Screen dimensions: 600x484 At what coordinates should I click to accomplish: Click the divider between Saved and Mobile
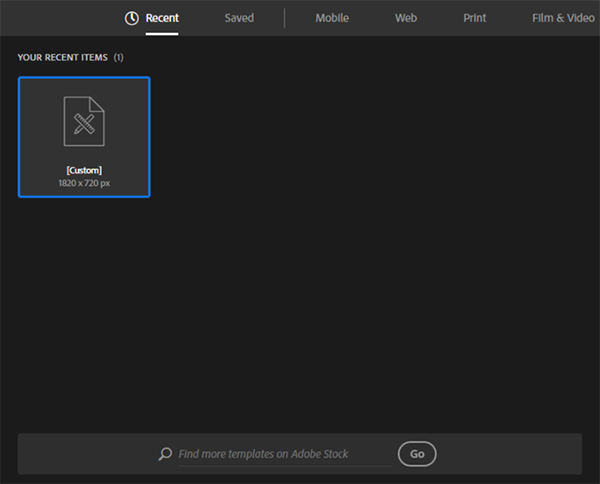tap(284, 18)
